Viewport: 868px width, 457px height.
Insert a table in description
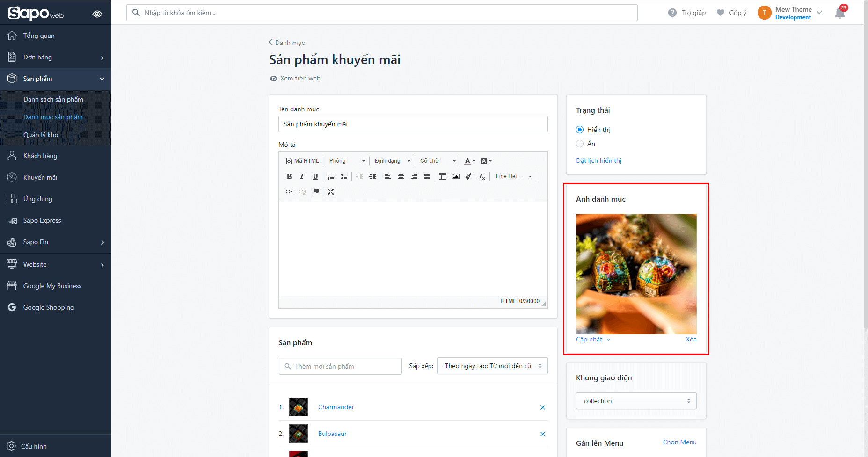443,176
